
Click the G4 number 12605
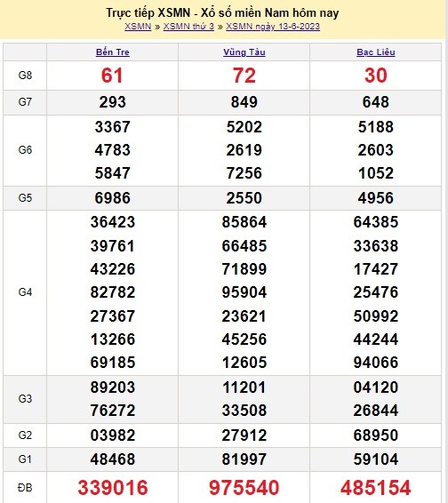[244, 363]
